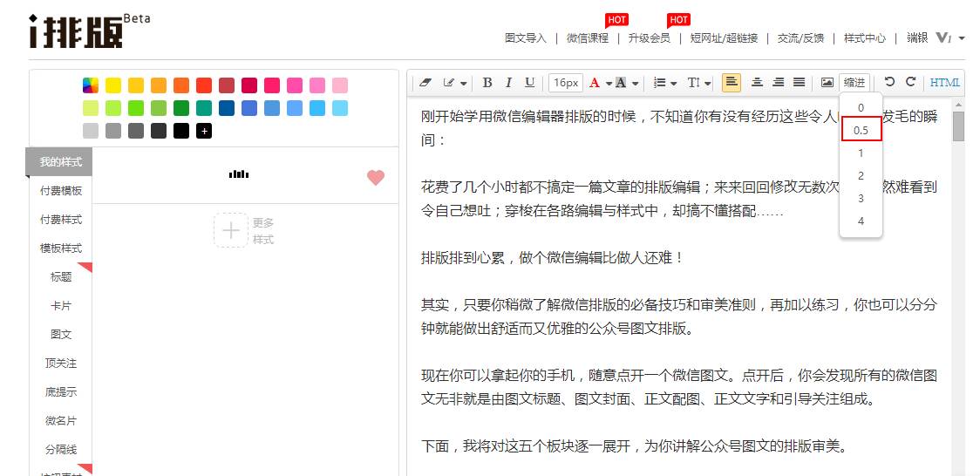Select right text alignment

(x=778, y=83)
